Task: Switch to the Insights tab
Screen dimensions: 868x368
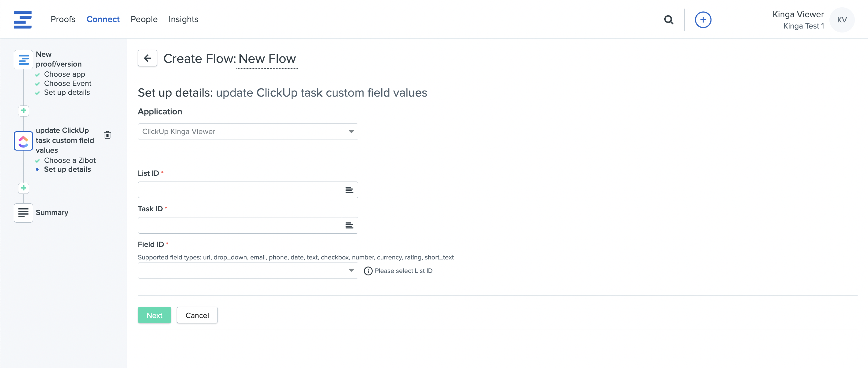Action: click(183, 19)
